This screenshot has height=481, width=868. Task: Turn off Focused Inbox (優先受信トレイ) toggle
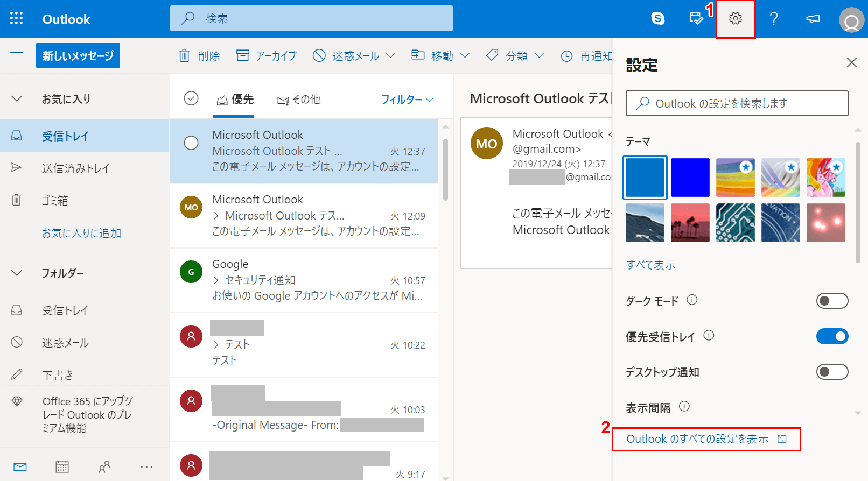(x=832, y=336)
